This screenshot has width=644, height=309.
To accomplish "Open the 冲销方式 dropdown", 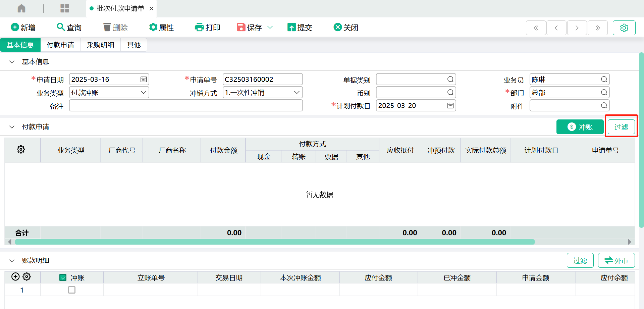I will click(263, 93).
